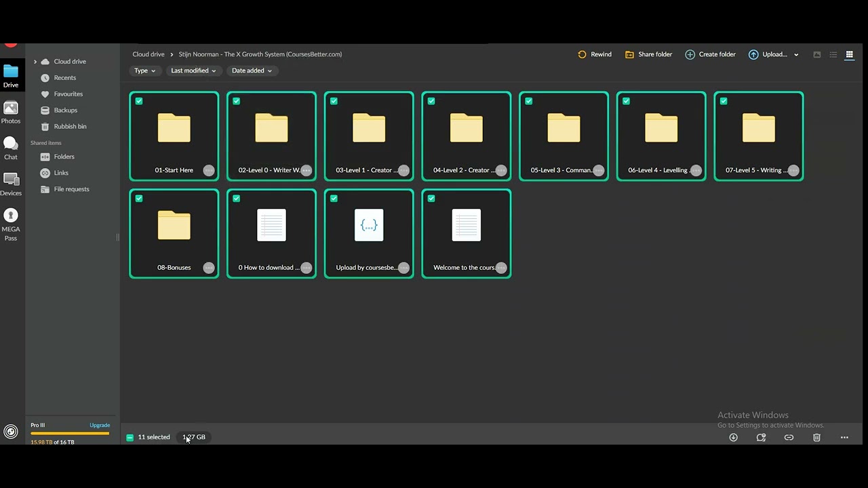Click the get link icon in the selection bar
The width and height of the screenshot is (868, 488).
tap(789, 437)
